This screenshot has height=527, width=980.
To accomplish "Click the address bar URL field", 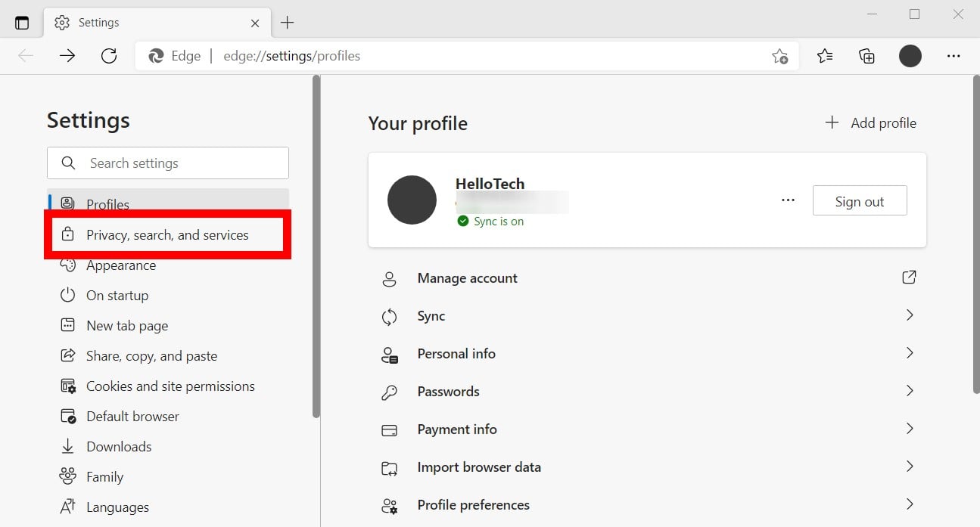I will pos(466,56).
